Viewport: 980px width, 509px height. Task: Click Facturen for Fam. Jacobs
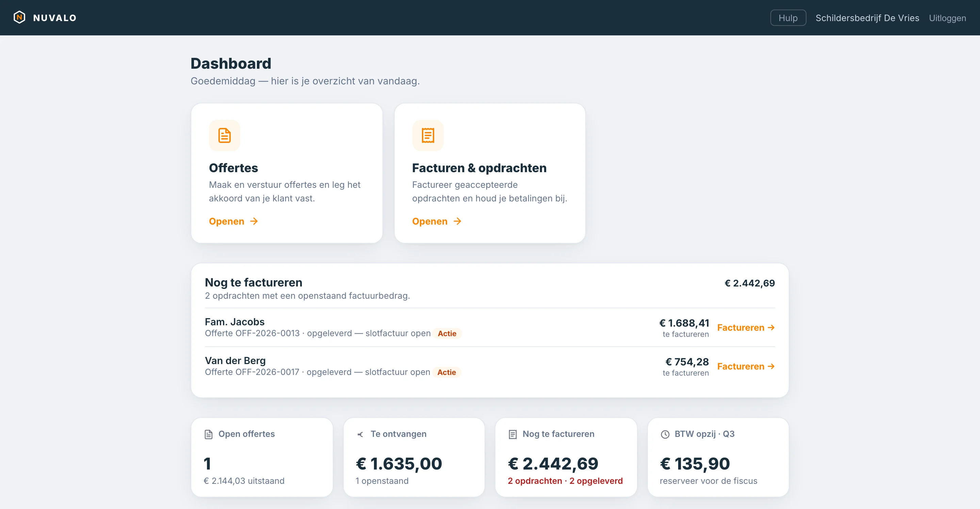(746, 328)
